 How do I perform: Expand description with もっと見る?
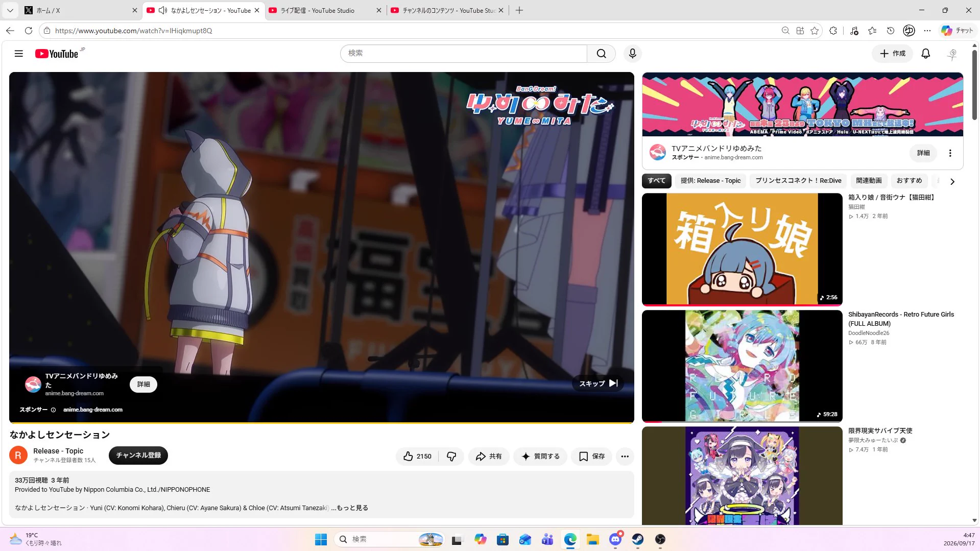(352, 508)
